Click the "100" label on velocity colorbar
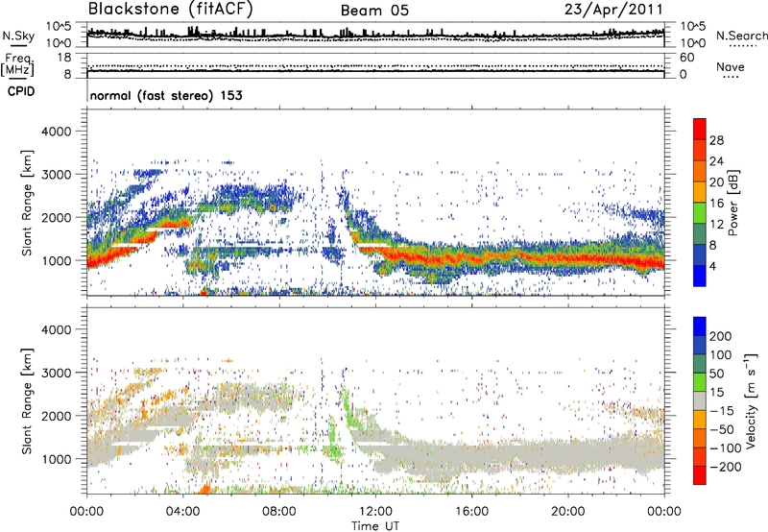 click(x=721, y=355)
